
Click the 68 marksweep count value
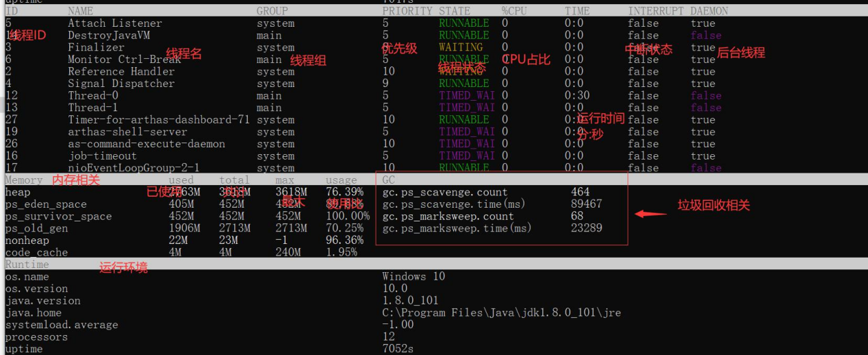(577, 217)
